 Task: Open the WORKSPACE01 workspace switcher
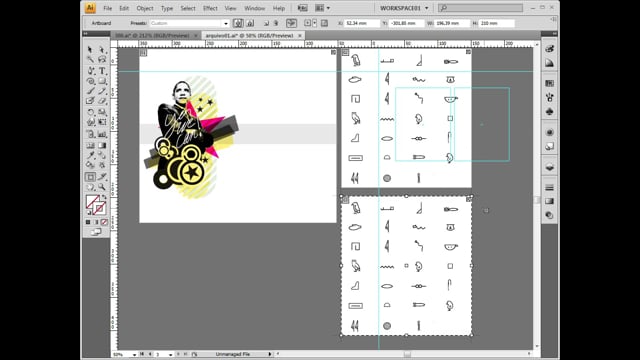click(x=404, y=8)
